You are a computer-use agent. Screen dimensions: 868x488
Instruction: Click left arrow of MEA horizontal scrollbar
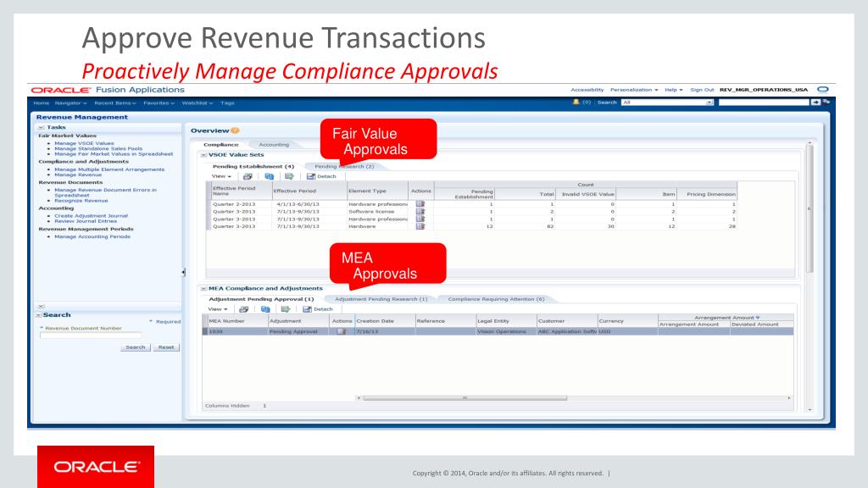(x=359, y=398)
